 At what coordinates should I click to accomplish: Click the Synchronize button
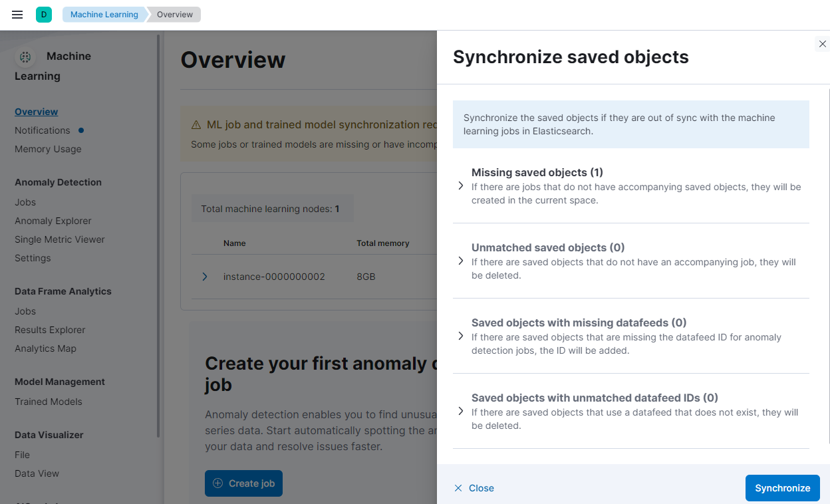[782, 488]
